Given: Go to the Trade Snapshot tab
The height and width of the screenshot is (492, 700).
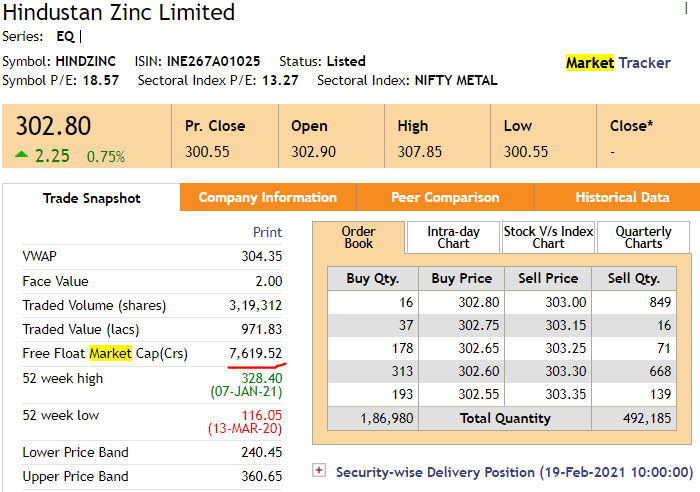Looking at the screenshot, I should [x=91, y=198].
